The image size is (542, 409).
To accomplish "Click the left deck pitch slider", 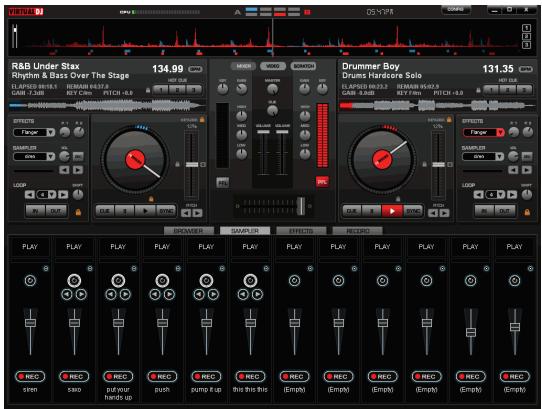I will 192,165.
